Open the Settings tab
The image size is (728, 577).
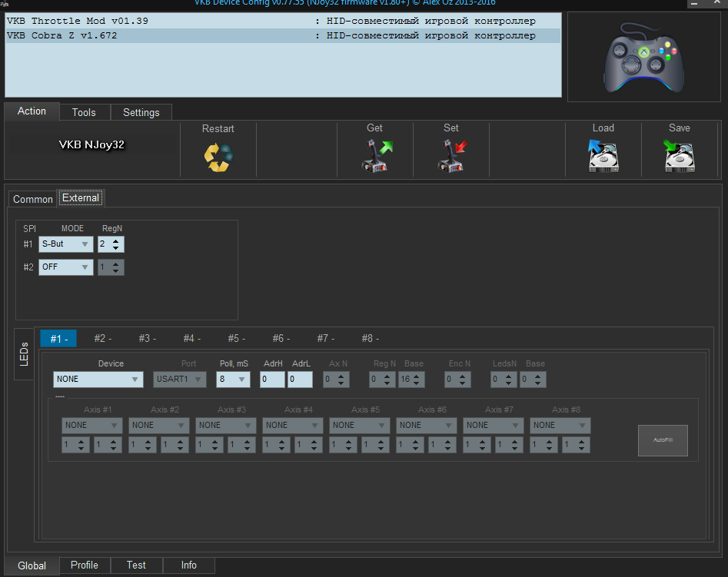point(141,112)
